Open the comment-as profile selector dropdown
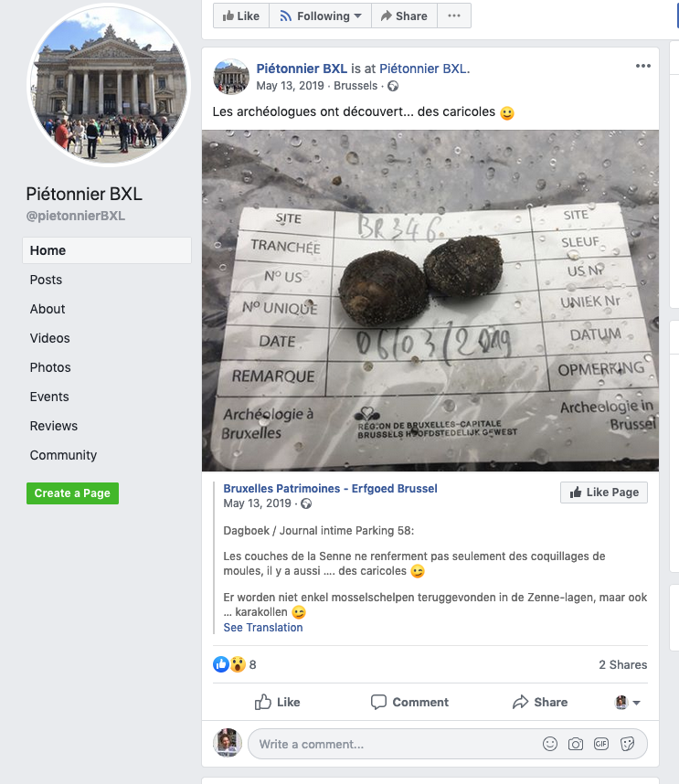 click(628, 703)
